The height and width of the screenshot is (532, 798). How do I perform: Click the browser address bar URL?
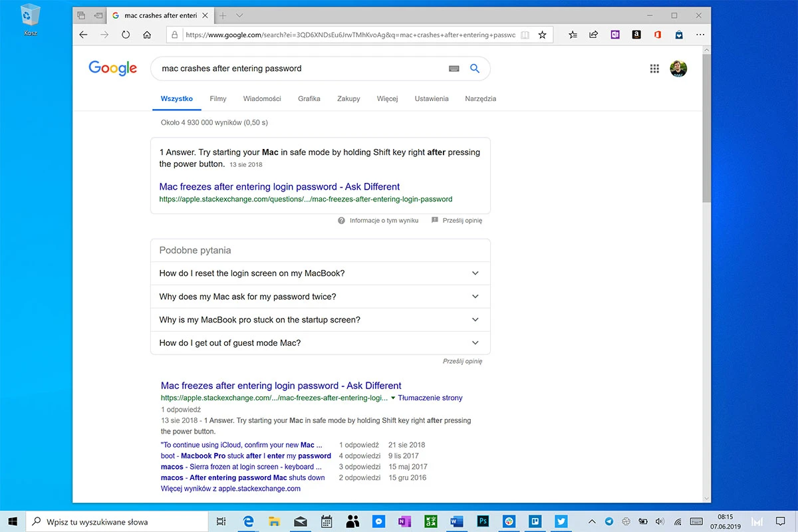click(x=350, y=35)
